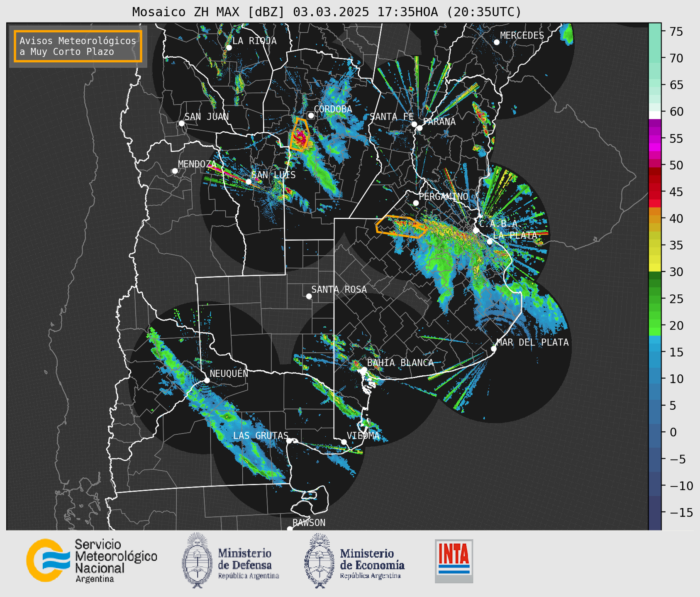
Task: Click the 75 value on the colorbar scale
Action: point(676,32)
